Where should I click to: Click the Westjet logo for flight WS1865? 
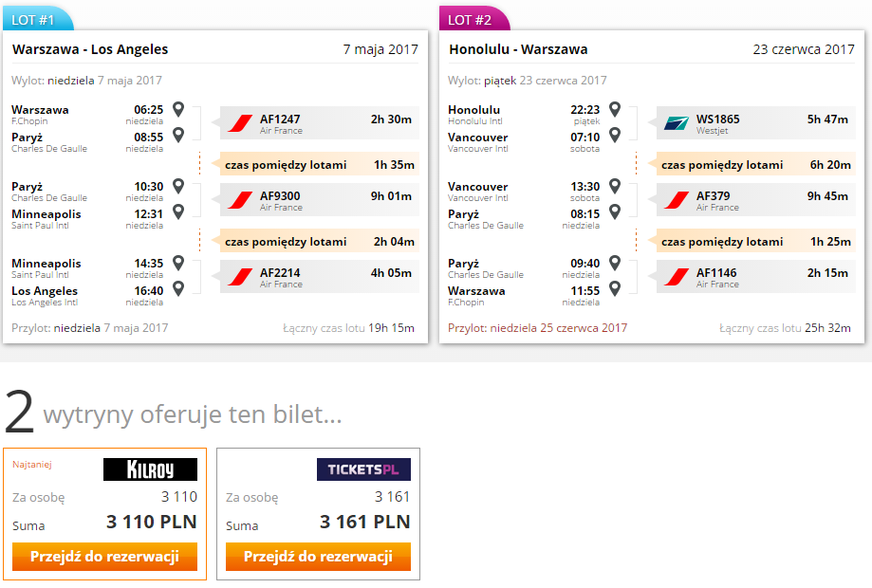coord(677,123)
